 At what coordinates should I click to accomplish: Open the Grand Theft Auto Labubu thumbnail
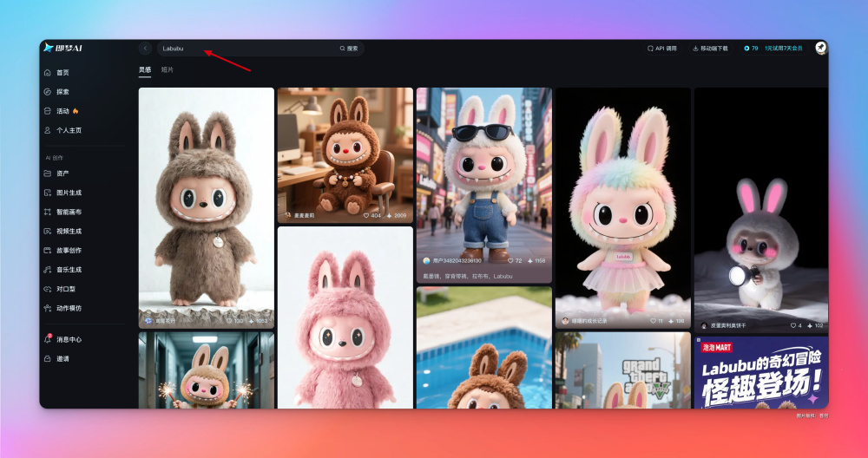(623, 370)
